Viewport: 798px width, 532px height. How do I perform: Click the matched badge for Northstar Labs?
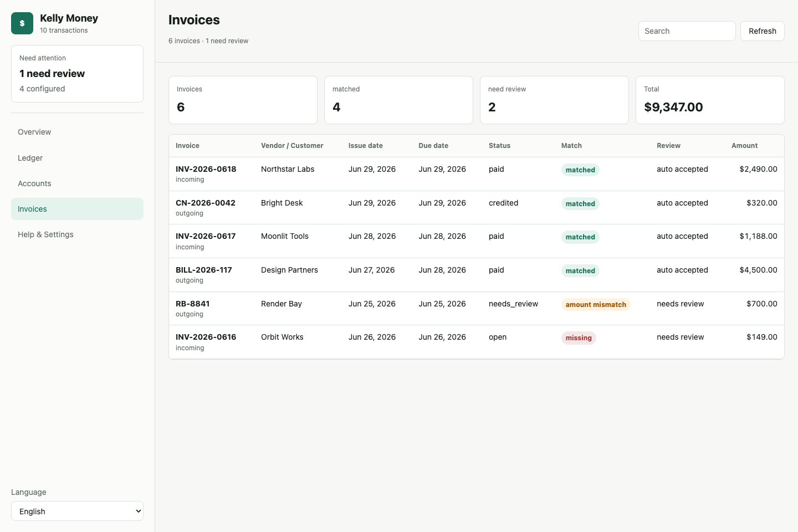point(580,170)
